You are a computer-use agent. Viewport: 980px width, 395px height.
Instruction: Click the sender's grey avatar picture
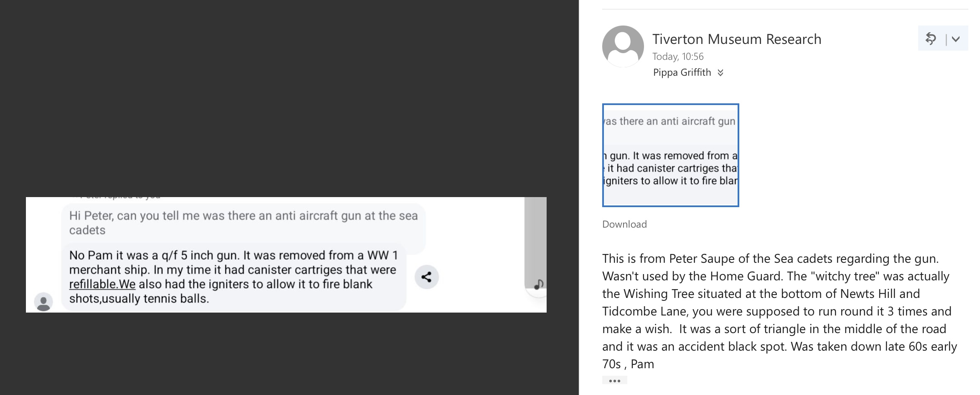(x=623, y=46)
